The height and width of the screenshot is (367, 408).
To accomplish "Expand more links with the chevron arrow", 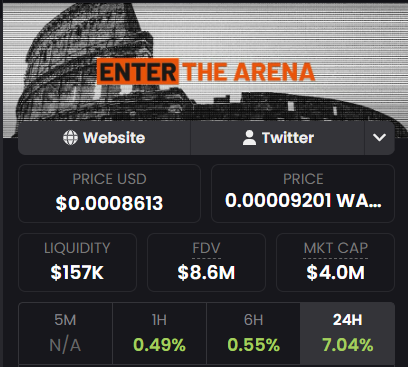I will point(379,138).
